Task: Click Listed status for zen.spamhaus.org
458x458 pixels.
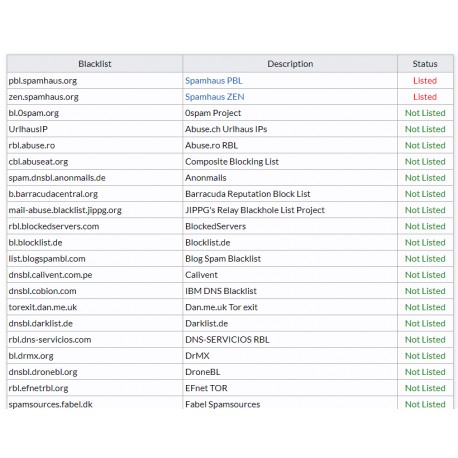Action: [425, 97]
